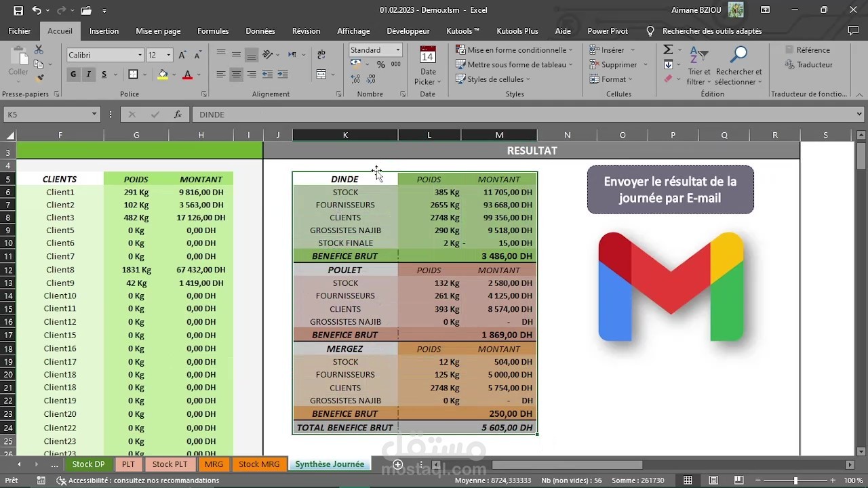Click the Trier et filtrer icon
868x488 pixels.
tap(699, 66)
